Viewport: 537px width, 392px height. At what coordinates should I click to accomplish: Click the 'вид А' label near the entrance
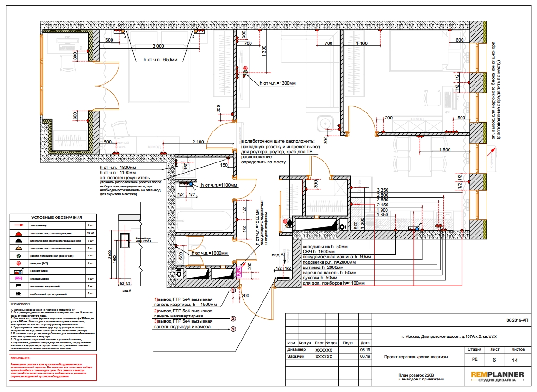[277, 255]
